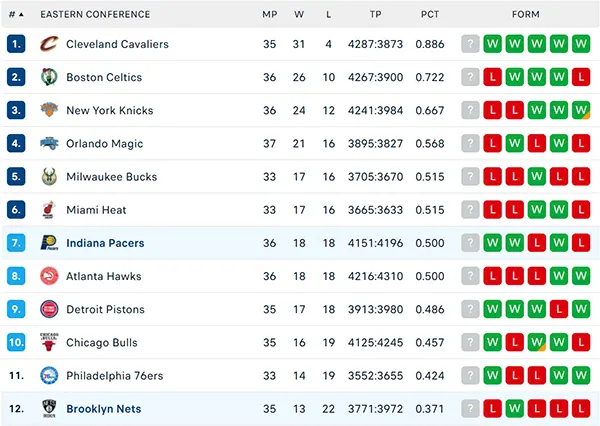
Task: Click the New York Knicks logo
Action: (49, 110)
